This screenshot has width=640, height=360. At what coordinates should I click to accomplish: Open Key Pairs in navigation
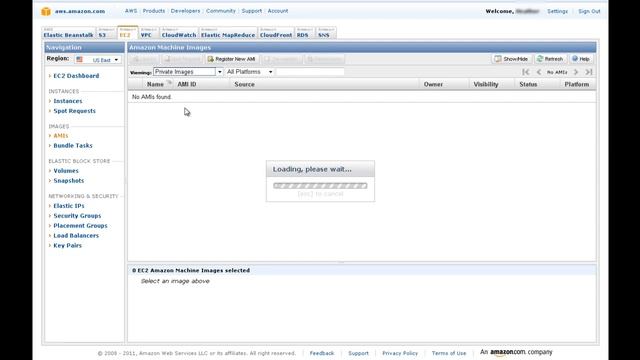coord(68,246)
